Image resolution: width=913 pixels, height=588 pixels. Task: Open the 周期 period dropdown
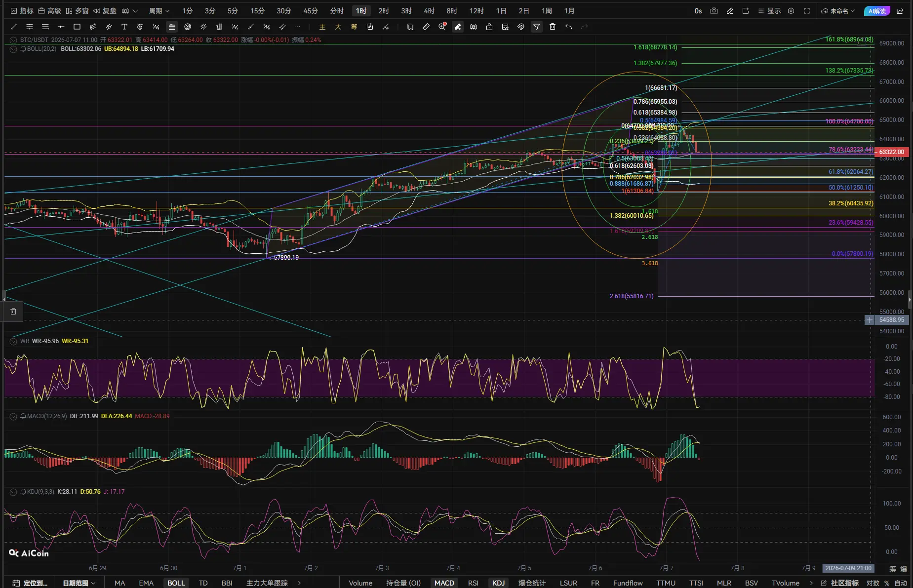pyautogui.click(x=159, y=11)
